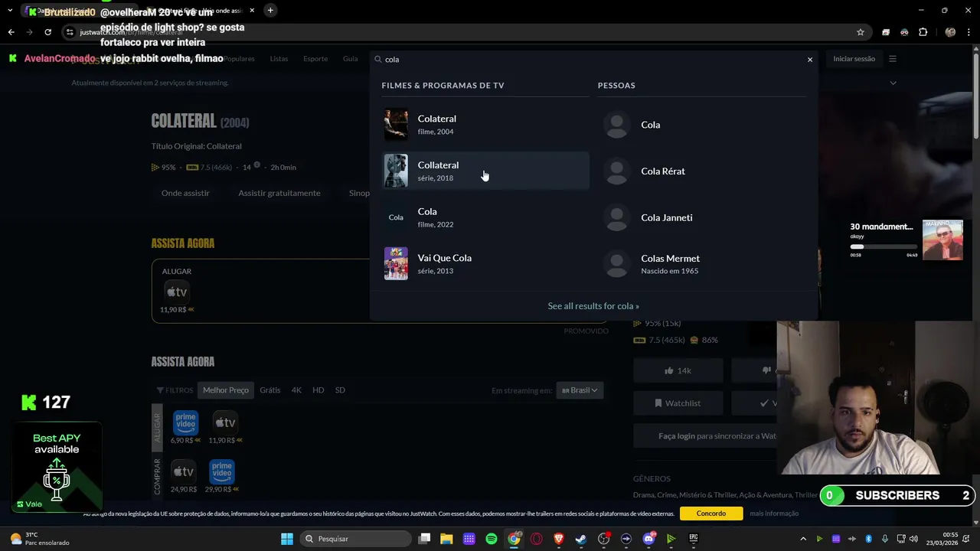Select the person result 'Colas Mermet'

702,264
